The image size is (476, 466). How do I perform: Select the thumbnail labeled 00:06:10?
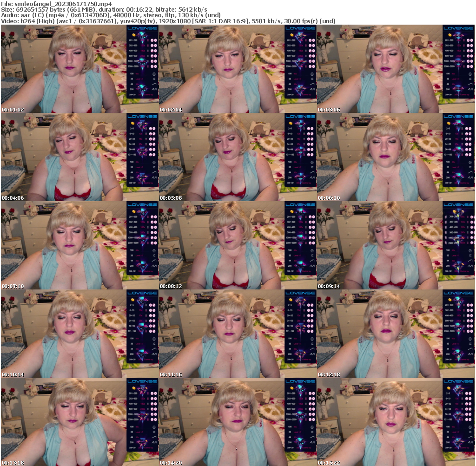[396, 157]
